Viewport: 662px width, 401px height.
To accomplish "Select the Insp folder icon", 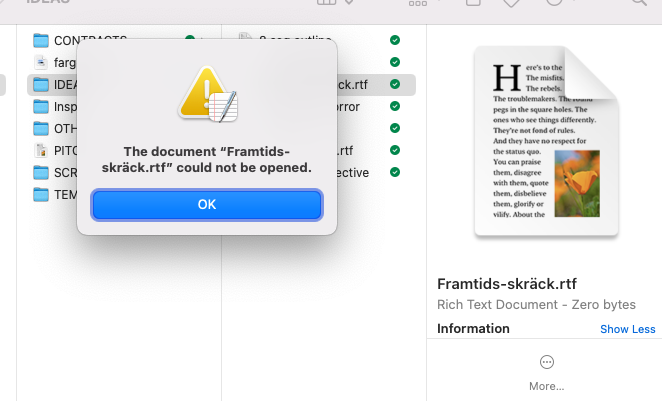I will (41, 106).
